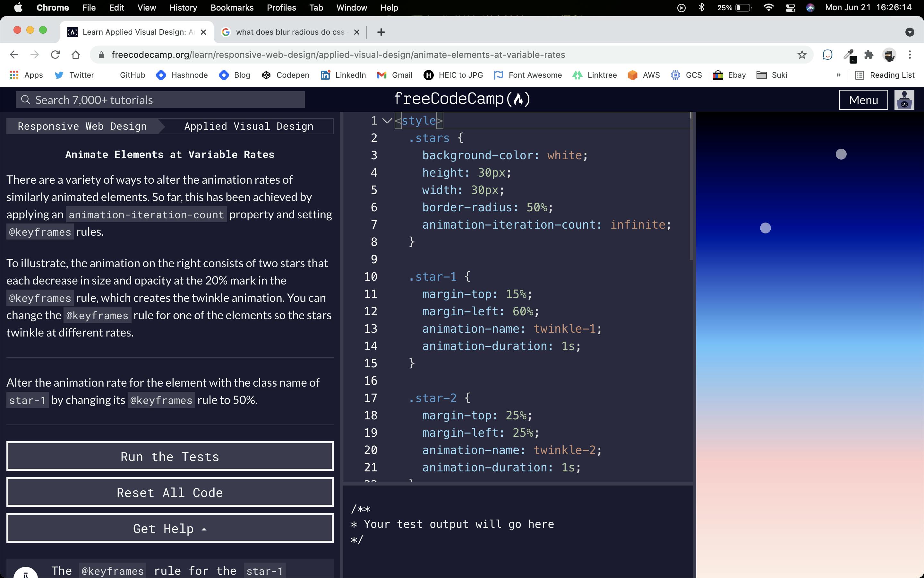The width and height of the screenshot is (924, 578).
Task: Open the Chrome extensions puzzle icon
Action: (x=869, y=55)
